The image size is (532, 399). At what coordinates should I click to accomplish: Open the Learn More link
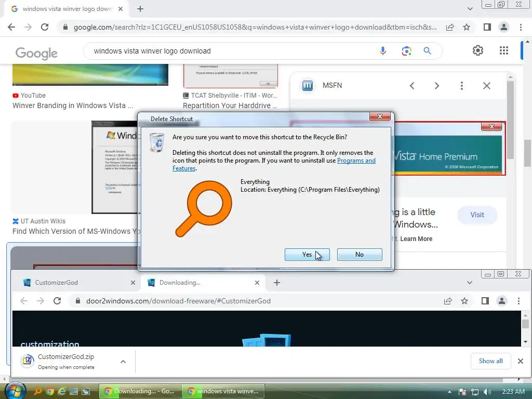click(416, 239)
